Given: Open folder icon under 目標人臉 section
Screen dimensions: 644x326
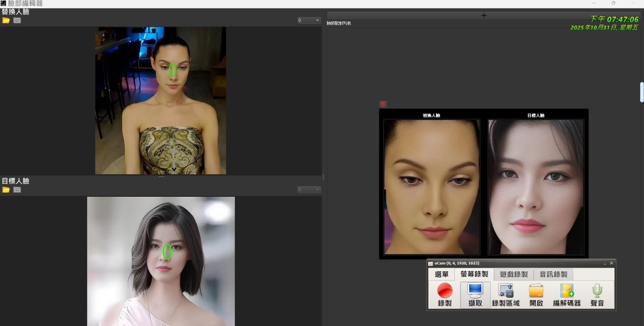Looking at the screenshot, I should click(6, 190).
